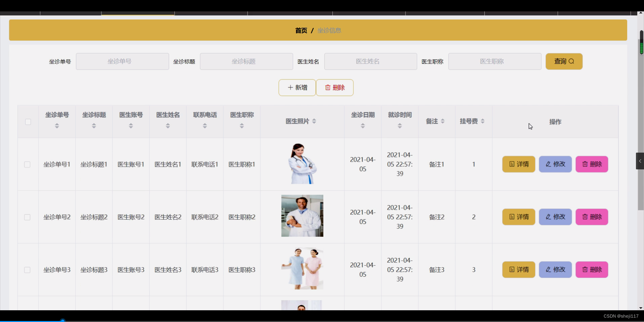Screen dimensions: 644x322
Task: Toggle the select-all checkbox in table header
Action: (28, 122)
